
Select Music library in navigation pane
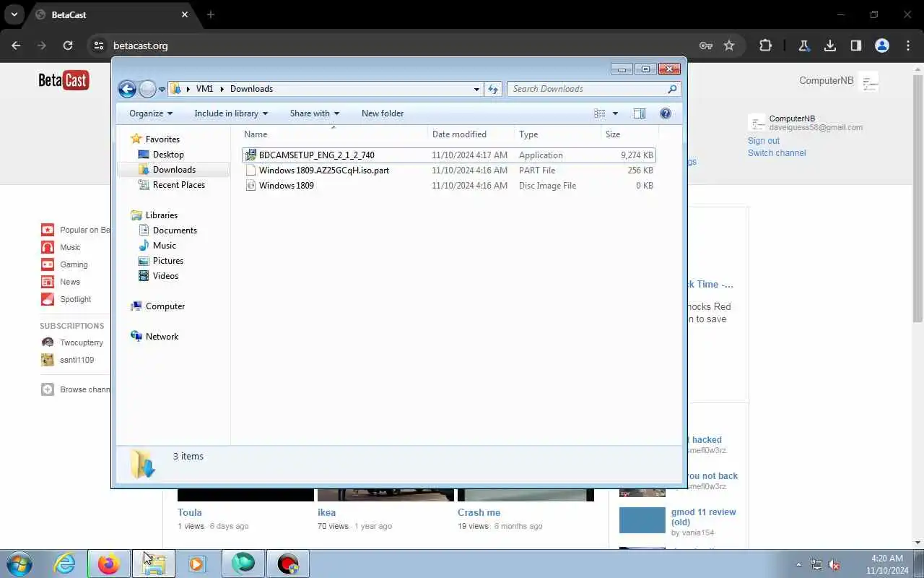(164, 246)
